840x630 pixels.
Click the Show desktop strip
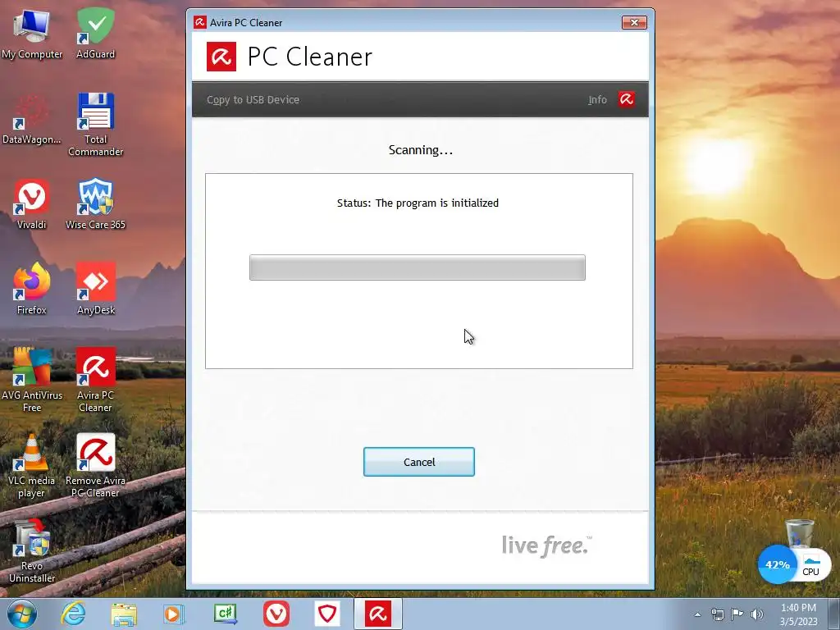(x=834, y=614)
